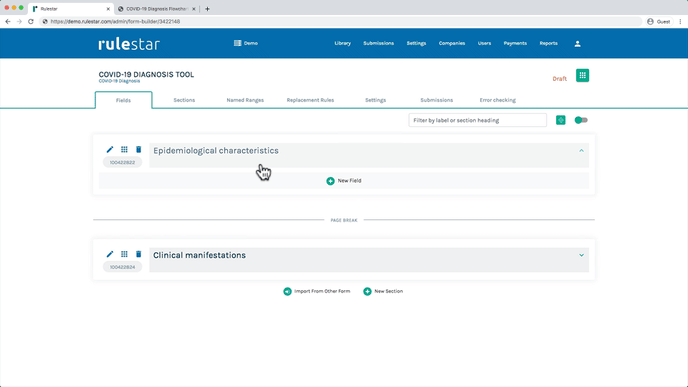The width and height of the screenshot is (688, 387).
Task: Open the Error checking tab
Action: tap(498, 100)
